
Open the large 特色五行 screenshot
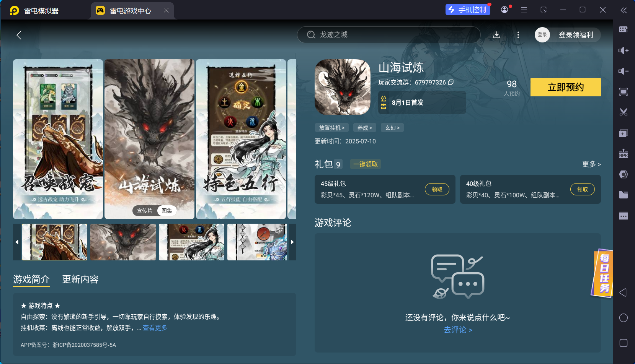tap(241, 139)
